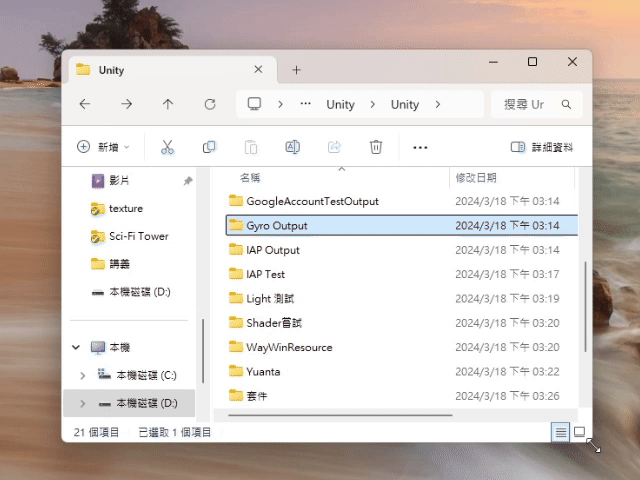Sort by 修改日期 column header
The height and width of the screenshot is (480, 640).
click(476, 178)
